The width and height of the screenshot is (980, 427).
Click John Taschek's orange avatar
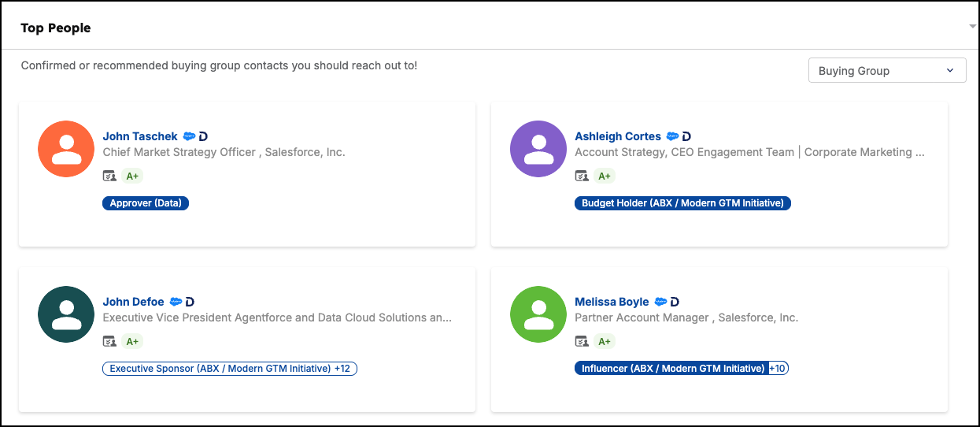click(x=66, y=149)
